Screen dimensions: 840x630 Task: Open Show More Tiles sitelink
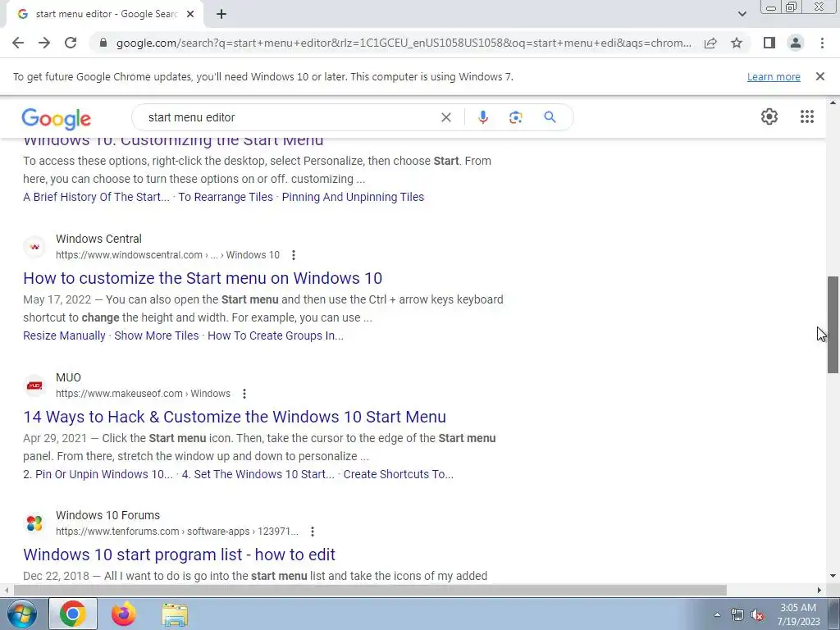click(x=157, y=336)
